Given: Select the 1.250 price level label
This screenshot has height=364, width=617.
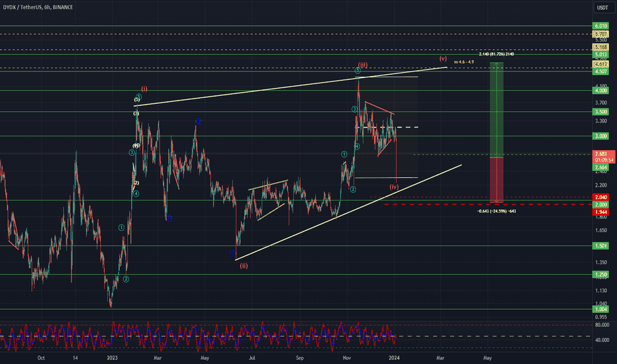Looking at the screenshot, I should (x=601, y=275).
